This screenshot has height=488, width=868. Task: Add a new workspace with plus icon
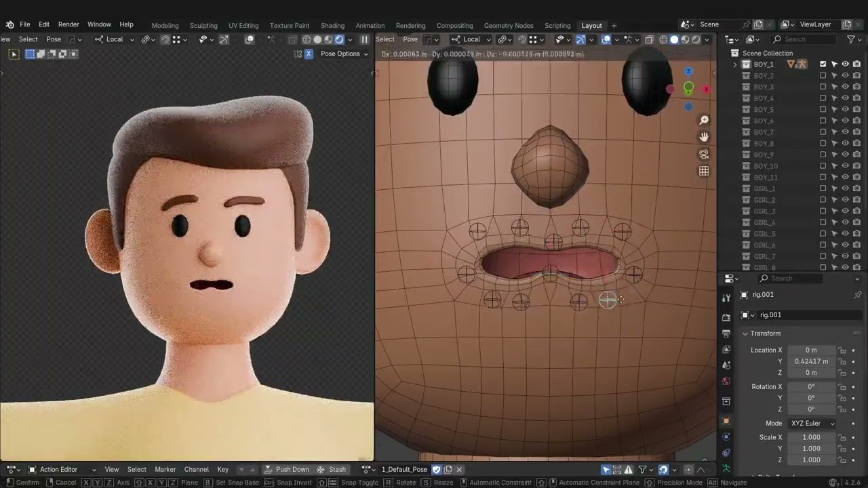[614, 26]
